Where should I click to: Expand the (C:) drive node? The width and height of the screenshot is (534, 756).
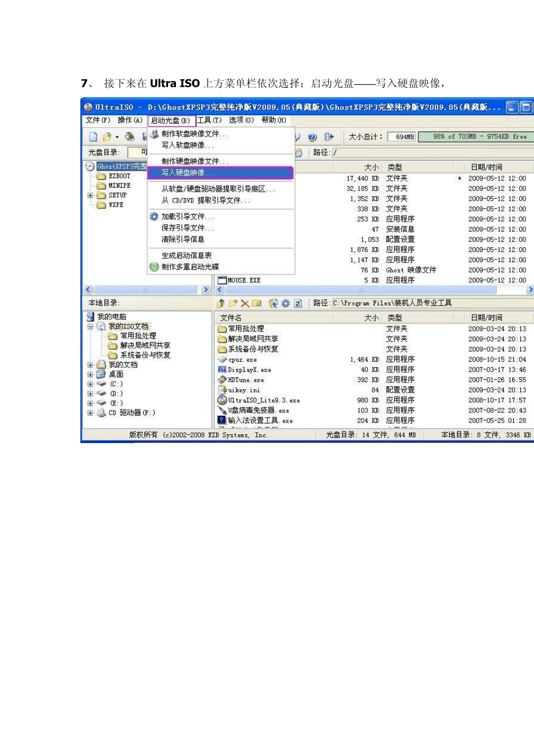tap(90, 384)
